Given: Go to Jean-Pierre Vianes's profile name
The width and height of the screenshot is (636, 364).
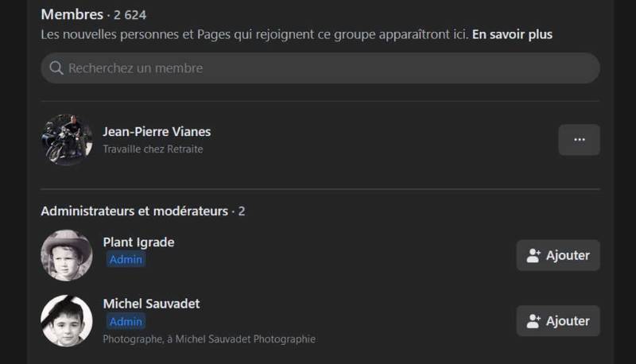Looking at the screenshot, I should pos(157,132).
